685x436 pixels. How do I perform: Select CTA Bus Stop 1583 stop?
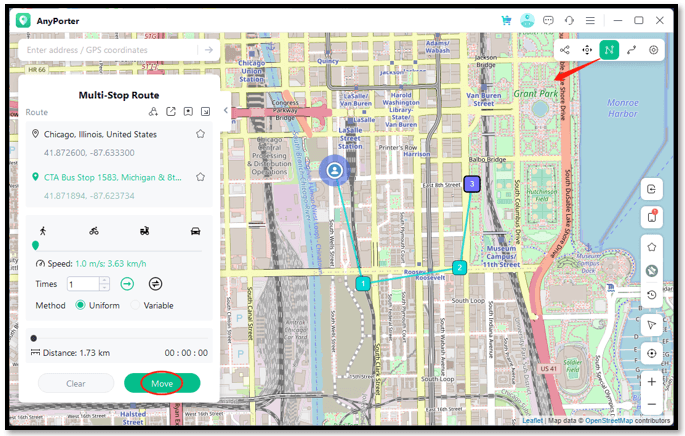(113, 177)
